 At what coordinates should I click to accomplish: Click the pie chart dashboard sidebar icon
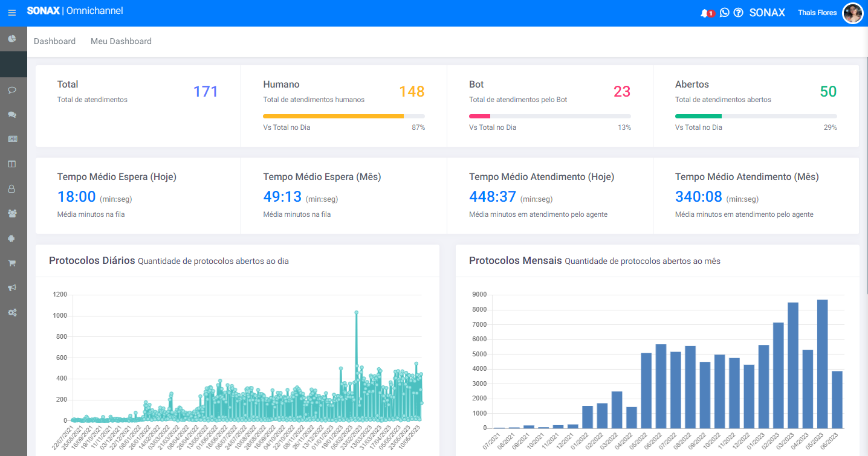click(12, 39)
